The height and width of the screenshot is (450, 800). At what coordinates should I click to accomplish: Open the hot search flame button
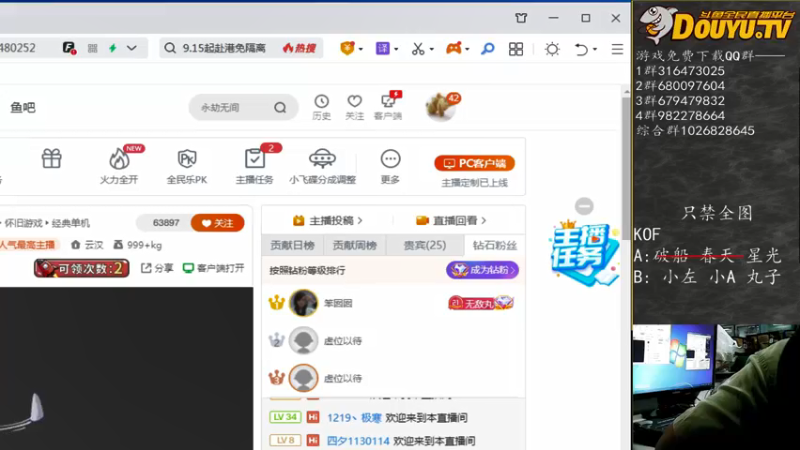click(x=299, y=48)
